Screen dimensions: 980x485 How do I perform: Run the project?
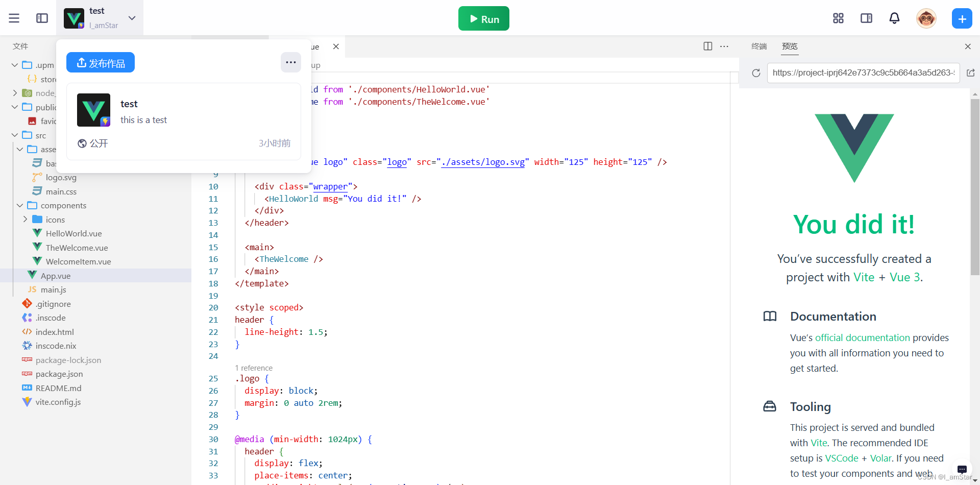click(483, 19)
